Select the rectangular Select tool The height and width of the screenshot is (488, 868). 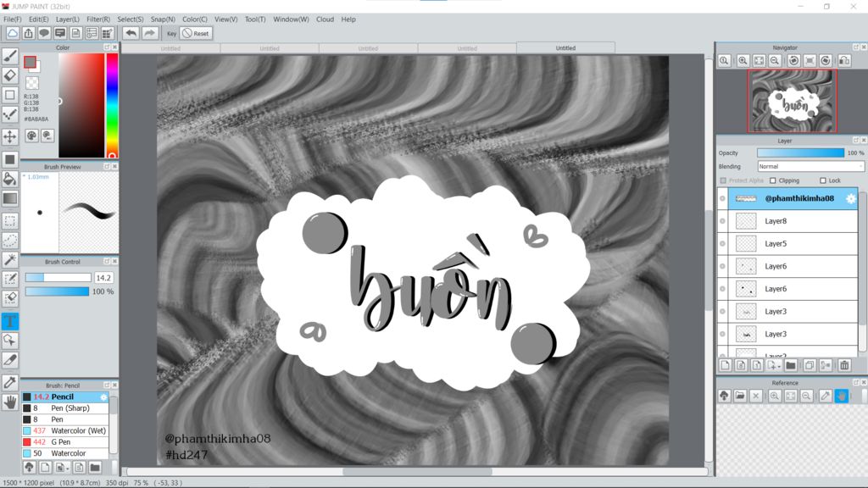pos(10,221)
